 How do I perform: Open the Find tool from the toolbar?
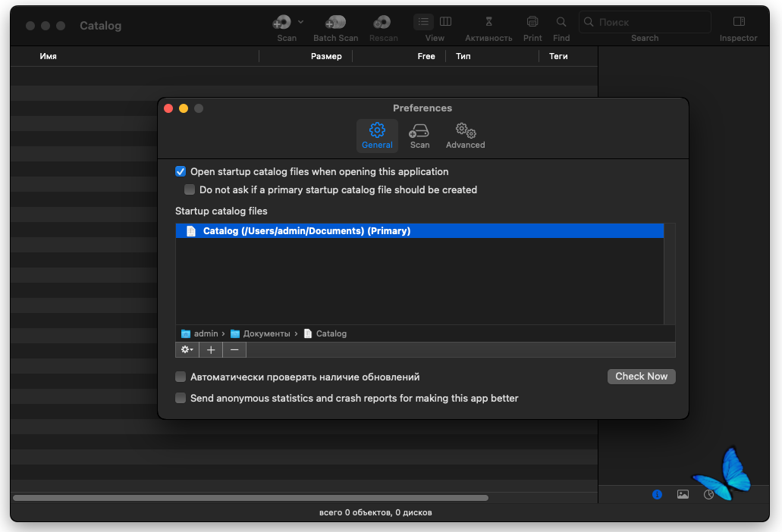[x=561, y=21]
